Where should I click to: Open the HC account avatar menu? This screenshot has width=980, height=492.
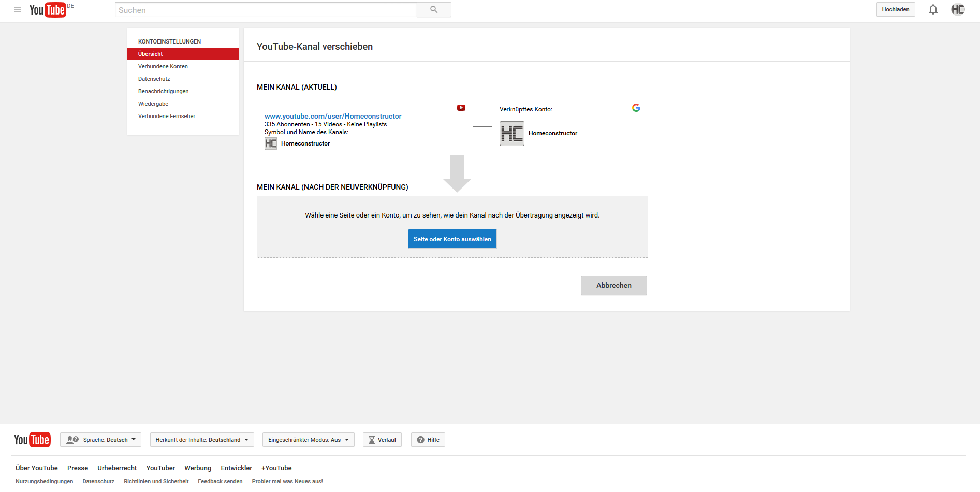click(x=958, y=9)
